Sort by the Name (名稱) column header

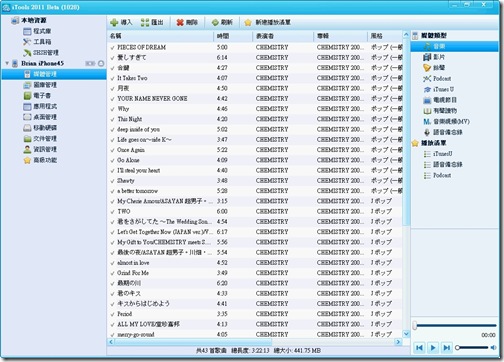pyautogui.click(x=161, y=36)
